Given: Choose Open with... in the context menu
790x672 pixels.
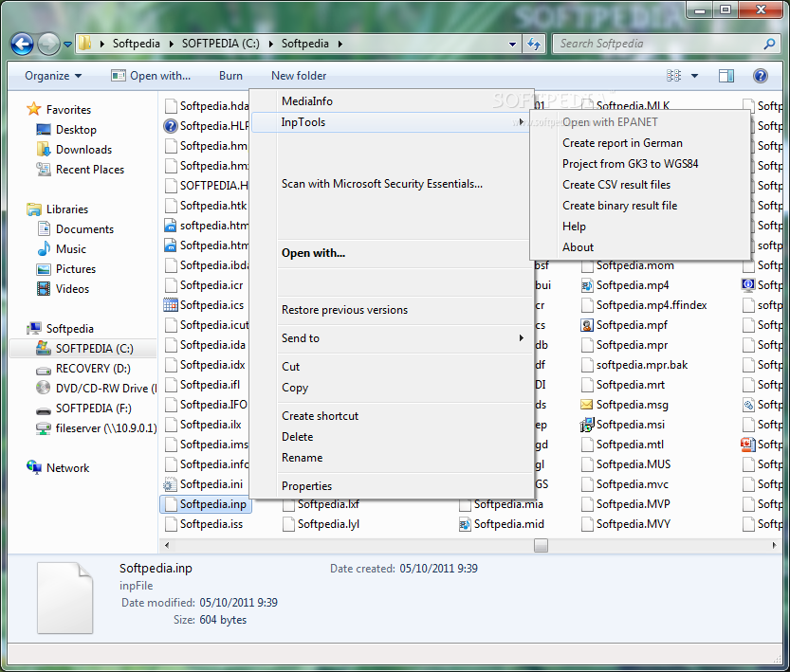Looking at the screenshot, I should 391,253.
